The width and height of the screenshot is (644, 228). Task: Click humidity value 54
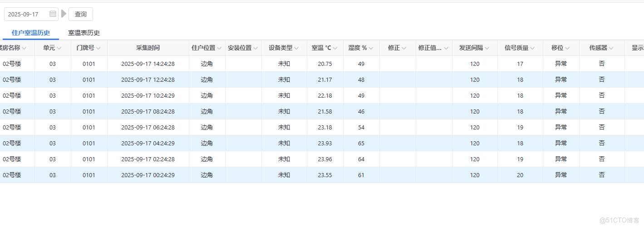pyautogui.click(x=361, y=127)
